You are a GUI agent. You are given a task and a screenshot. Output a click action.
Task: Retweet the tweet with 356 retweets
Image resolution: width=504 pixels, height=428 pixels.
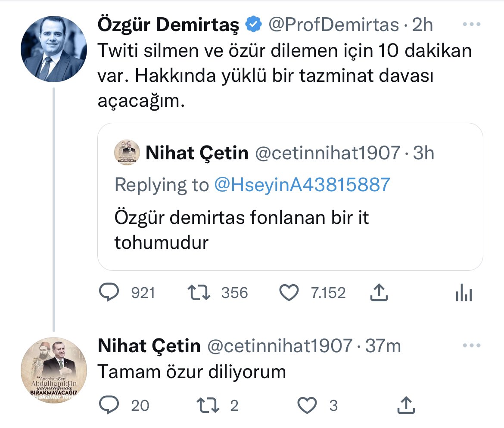point(199,293)
